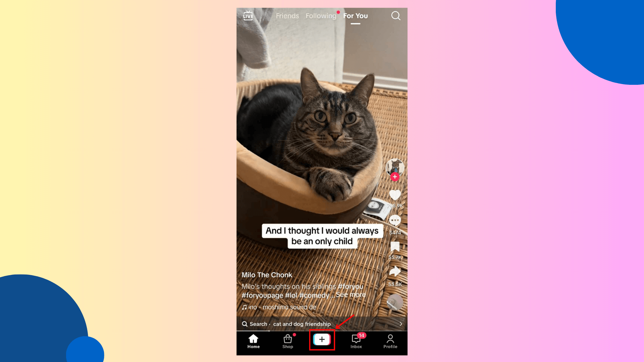Tap the Create post plus icon
This screenshot has height=362, width=644.
[x=322, y=339]
